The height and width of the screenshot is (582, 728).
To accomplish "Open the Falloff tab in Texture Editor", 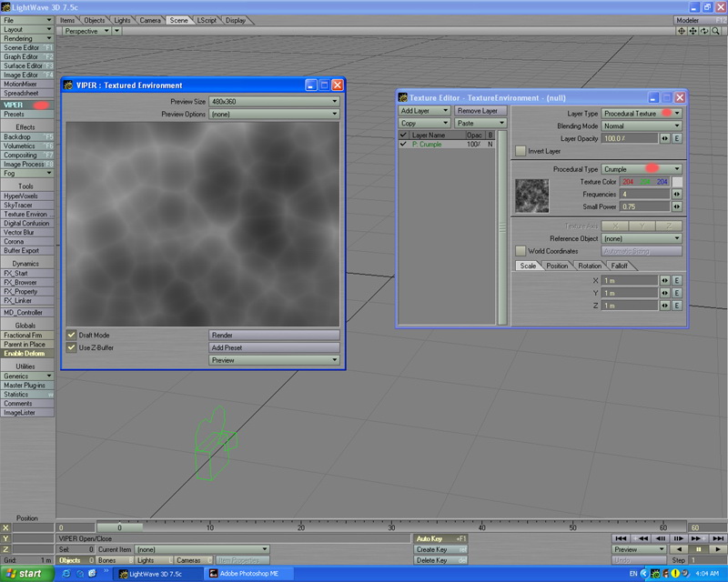I will (x=620, y=266).
